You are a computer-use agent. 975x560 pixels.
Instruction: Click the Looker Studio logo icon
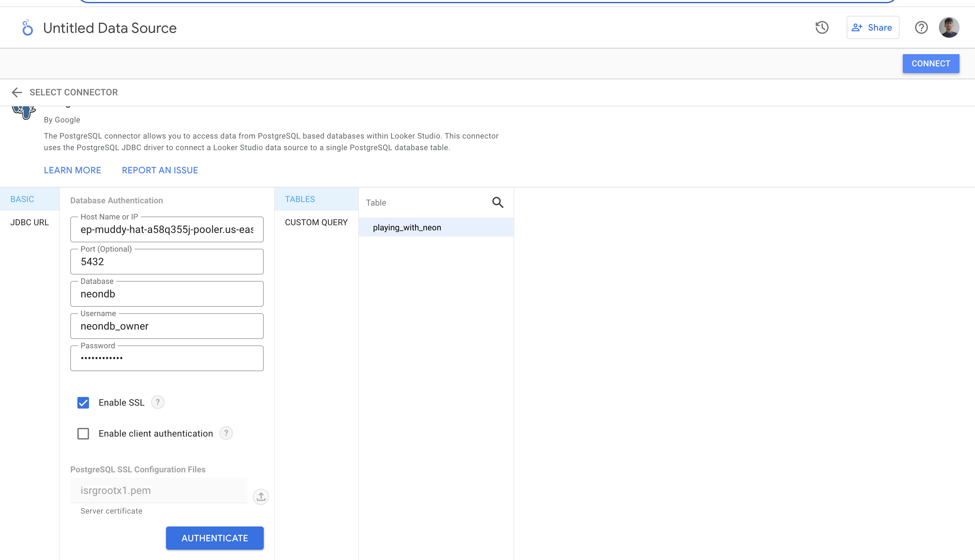pos(27,28)
